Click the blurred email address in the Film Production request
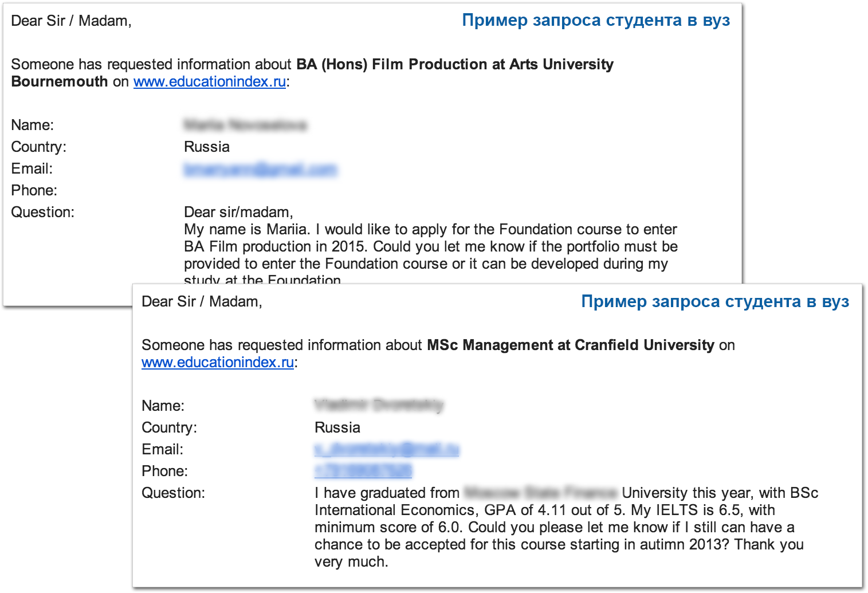Screen dimensions: 868x593 (x=260, y=169)
